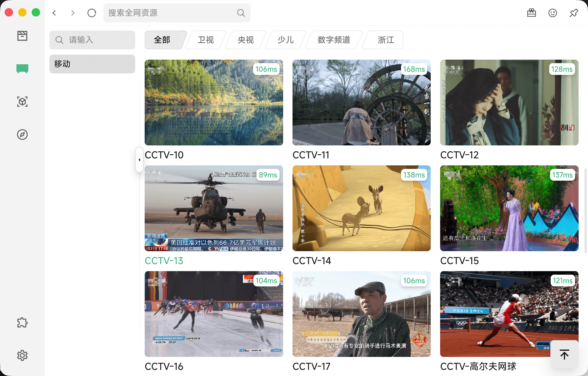Select the 移动 source item
This screenshot has height=376, width=588.
[x=92, y=64]
